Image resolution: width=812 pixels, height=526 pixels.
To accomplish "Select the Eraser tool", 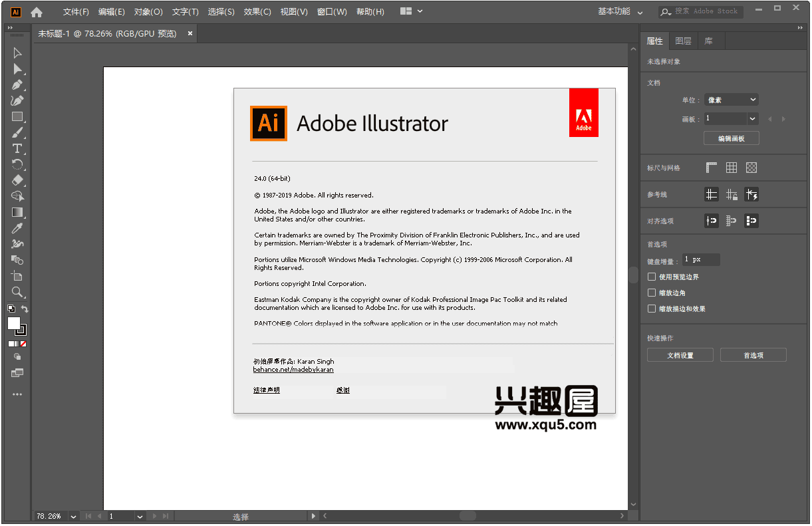I will 17,180.
